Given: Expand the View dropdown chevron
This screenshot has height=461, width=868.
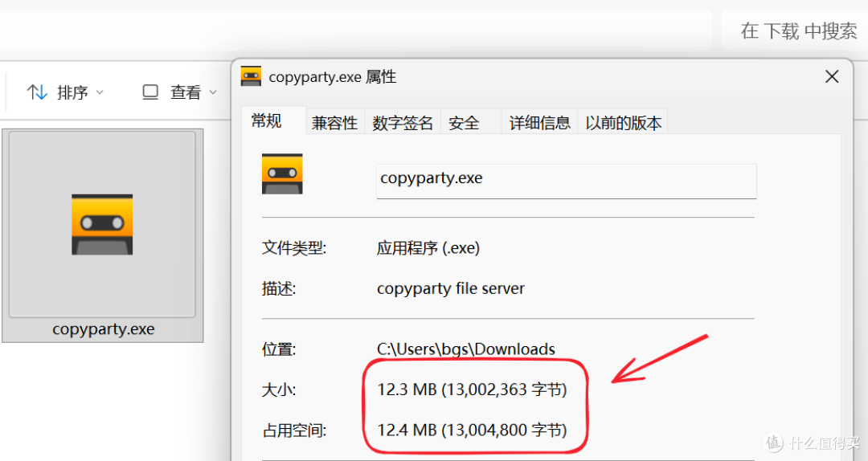Looking at the screenshot, I should pos(212,92).
